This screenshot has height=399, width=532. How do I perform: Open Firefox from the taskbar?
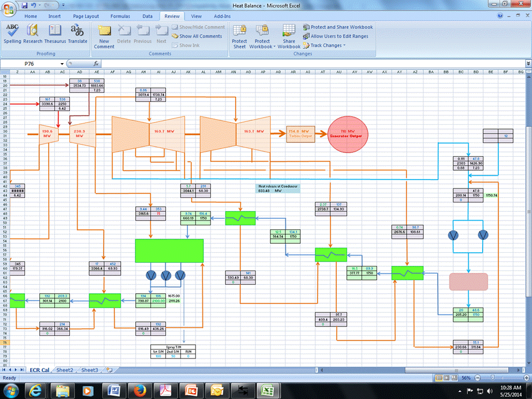point(140,391)
